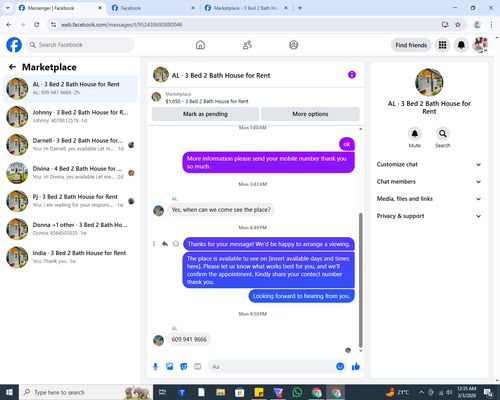Show hidden system tray icons
The width and height of the screenshot is (500, 400).
click(x=421, y=392)
